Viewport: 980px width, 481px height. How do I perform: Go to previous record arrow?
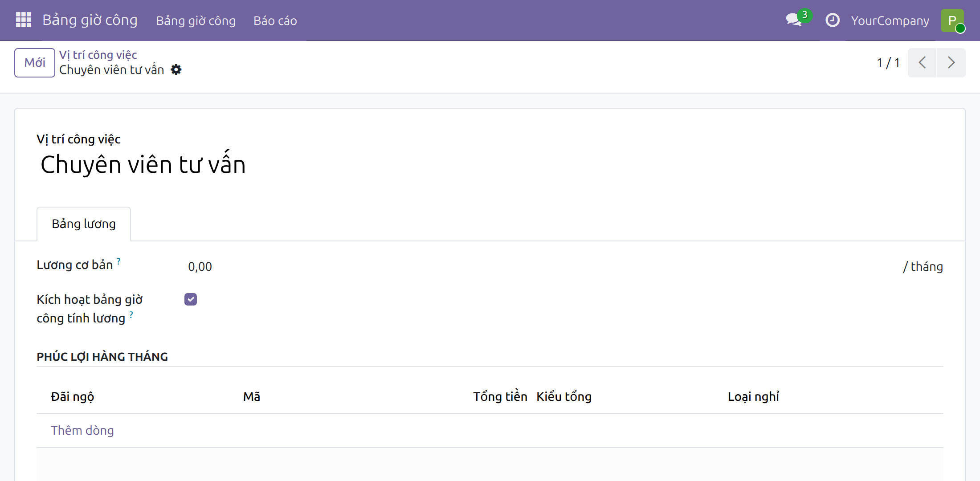tap(922, 62)
